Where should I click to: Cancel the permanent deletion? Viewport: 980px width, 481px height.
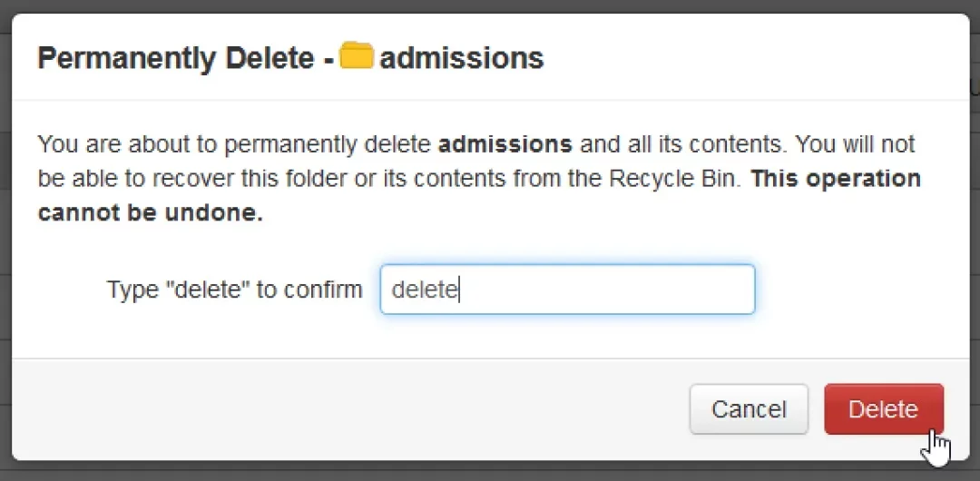[x=748, y=409]
